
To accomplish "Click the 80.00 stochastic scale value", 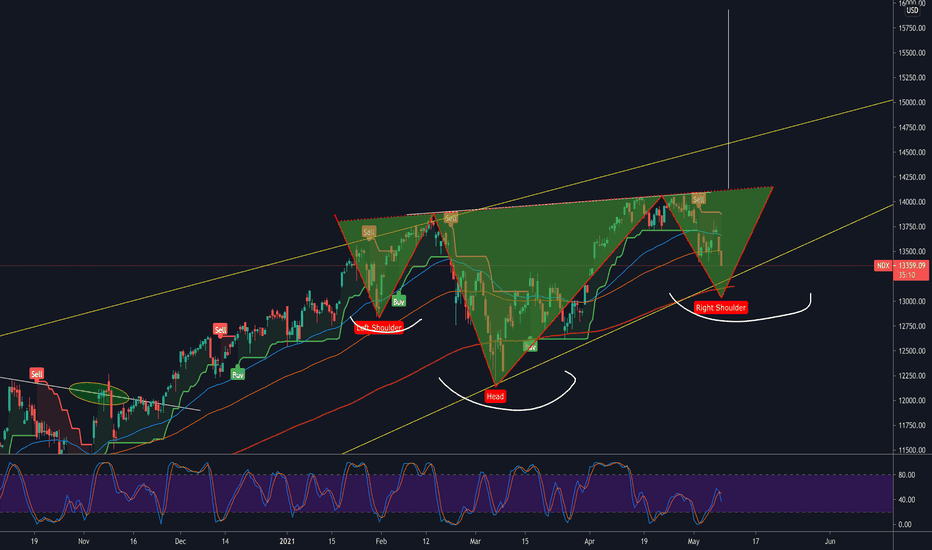I will tap(906, 475).
